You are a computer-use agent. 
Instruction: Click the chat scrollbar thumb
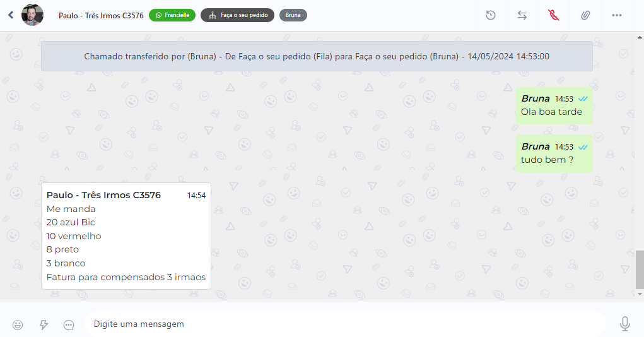pyautogui.click(x=640, y=269)
